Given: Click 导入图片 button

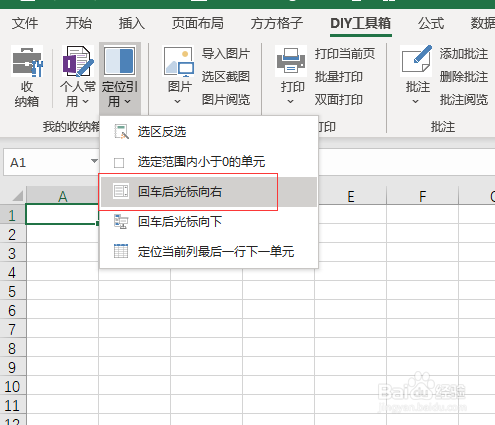Looking at the screenshot, I should (x=226, y=54).
